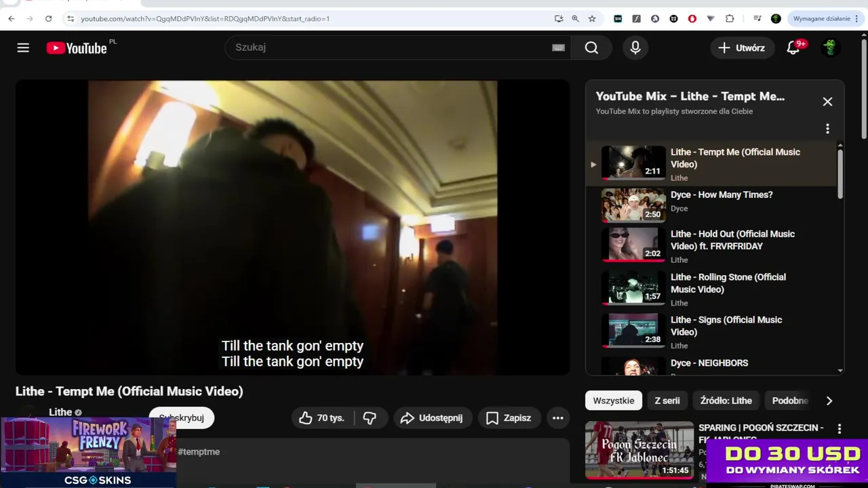Select Dyce - NEIGHBORS in playlist
868x488 pixels.
[712, 366]
